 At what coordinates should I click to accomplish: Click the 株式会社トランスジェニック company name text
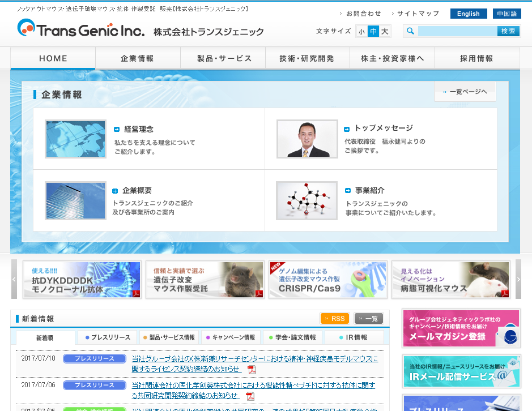[x=208, y=32]
